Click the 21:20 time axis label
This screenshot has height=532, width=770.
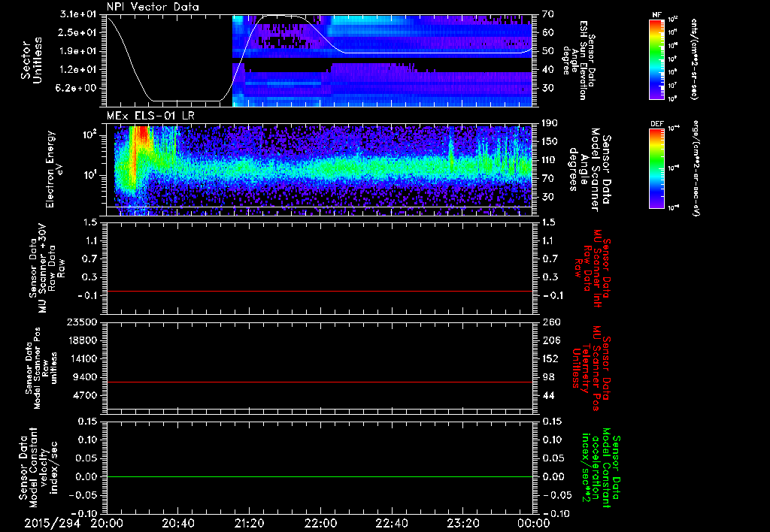click(x=249, y=524)
